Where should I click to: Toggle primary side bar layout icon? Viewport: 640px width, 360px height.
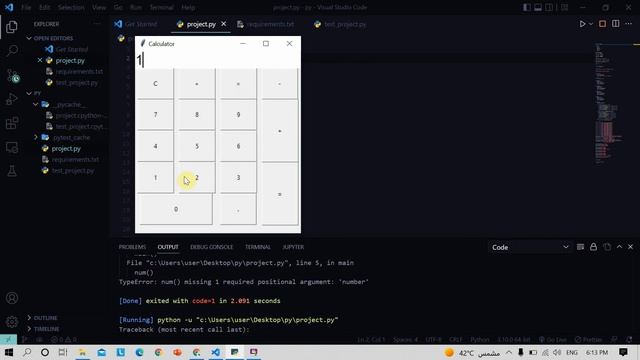coord(527,7)
